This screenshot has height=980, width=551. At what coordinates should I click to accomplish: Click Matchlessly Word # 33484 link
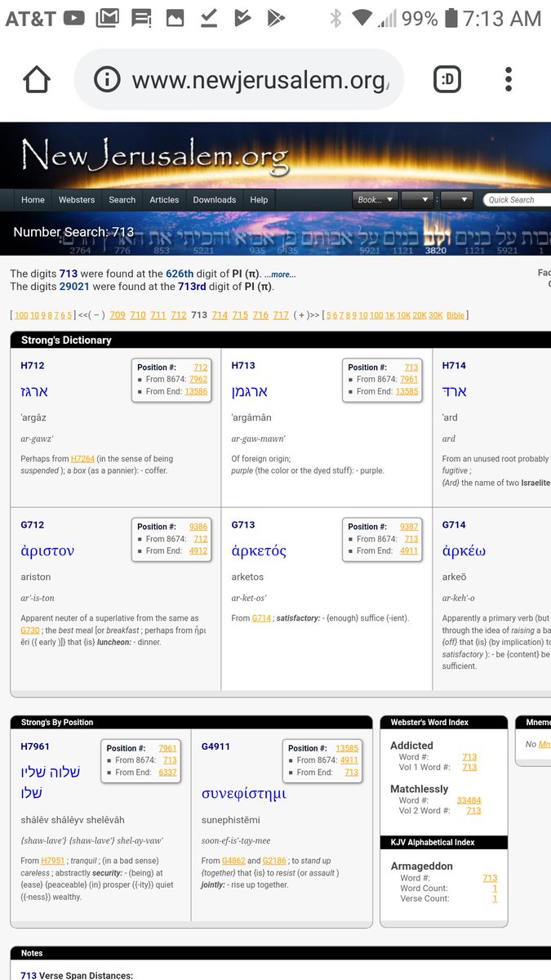[x=469, y=801]
